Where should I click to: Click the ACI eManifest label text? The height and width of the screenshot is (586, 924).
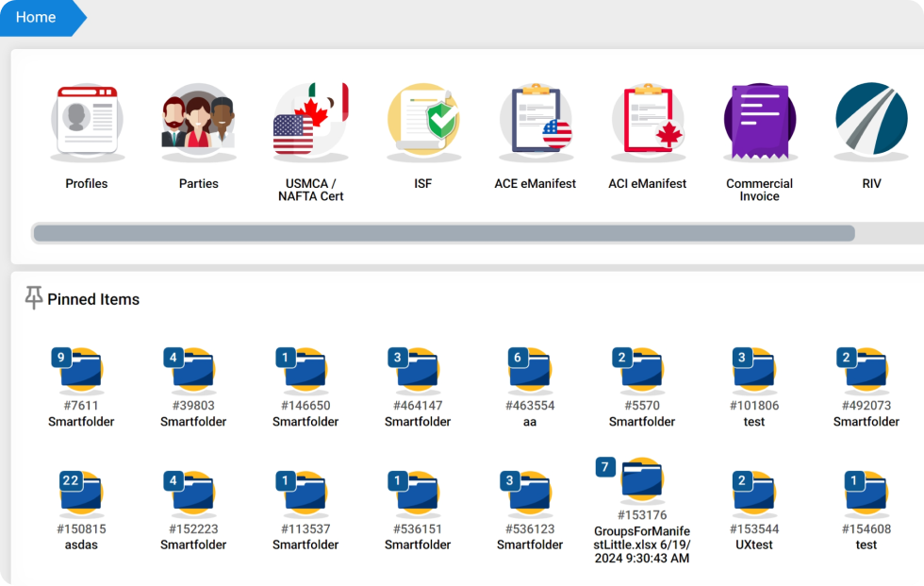pos(648,183)
